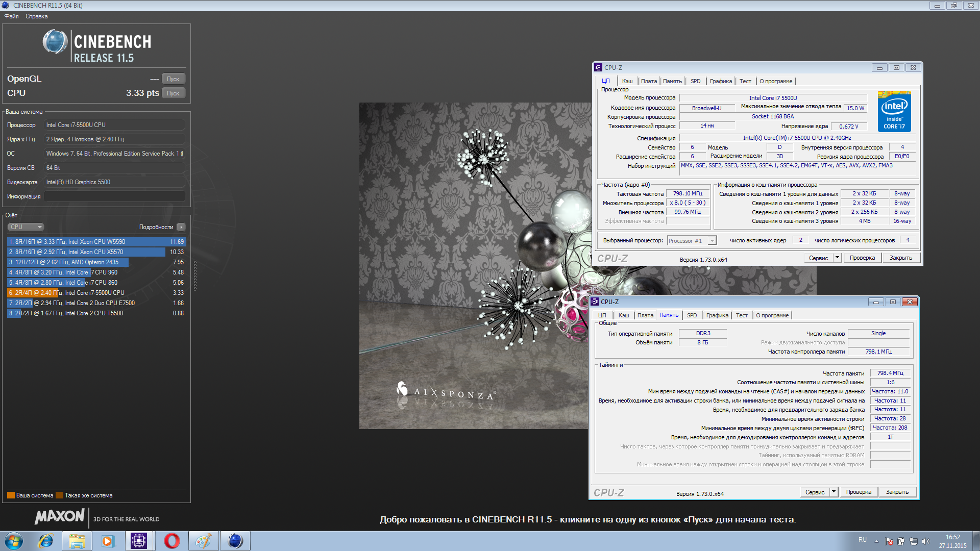This screenshot has height=551, width=980.
Task: Run CPU test with Пуск button
Action: (173, 93)
